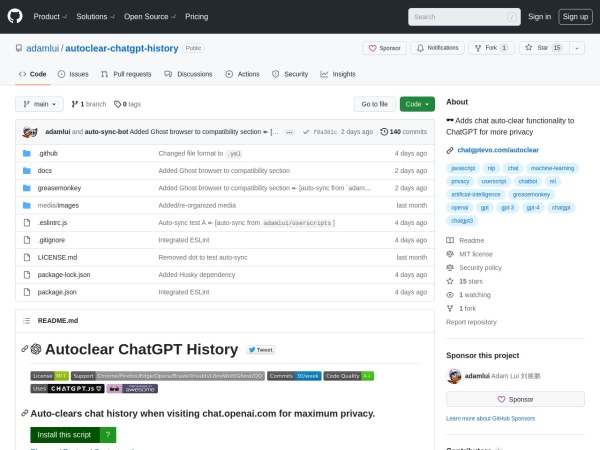Switch to the Issues tab
The height and width of the screenshot is (450, 600).
tap(73, 74)
